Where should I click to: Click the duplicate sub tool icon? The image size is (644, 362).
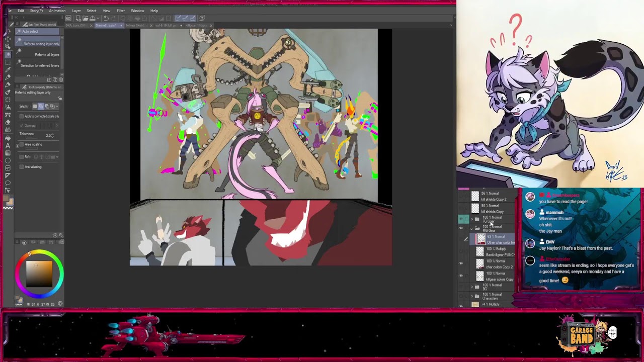point(55,79)
